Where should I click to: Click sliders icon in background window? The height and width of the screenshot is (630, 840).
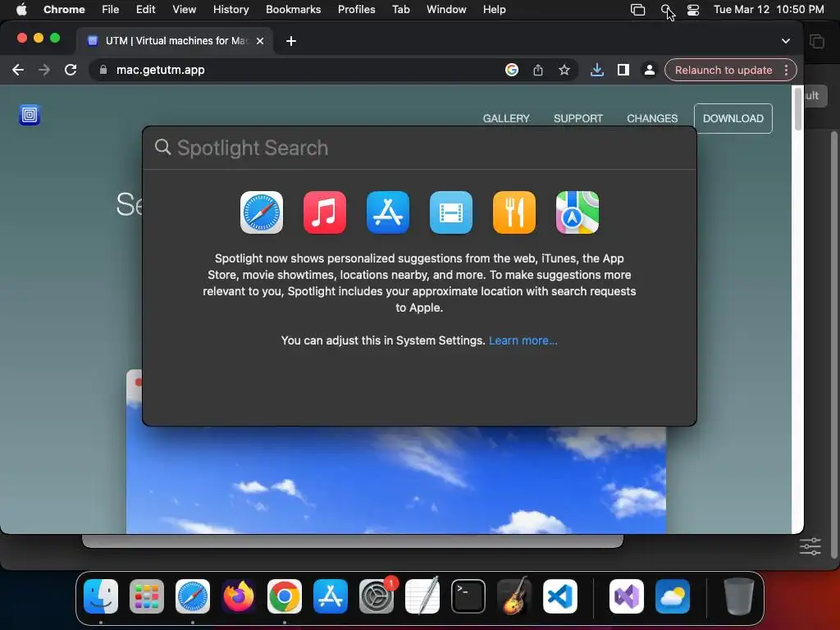click(810, 546)
